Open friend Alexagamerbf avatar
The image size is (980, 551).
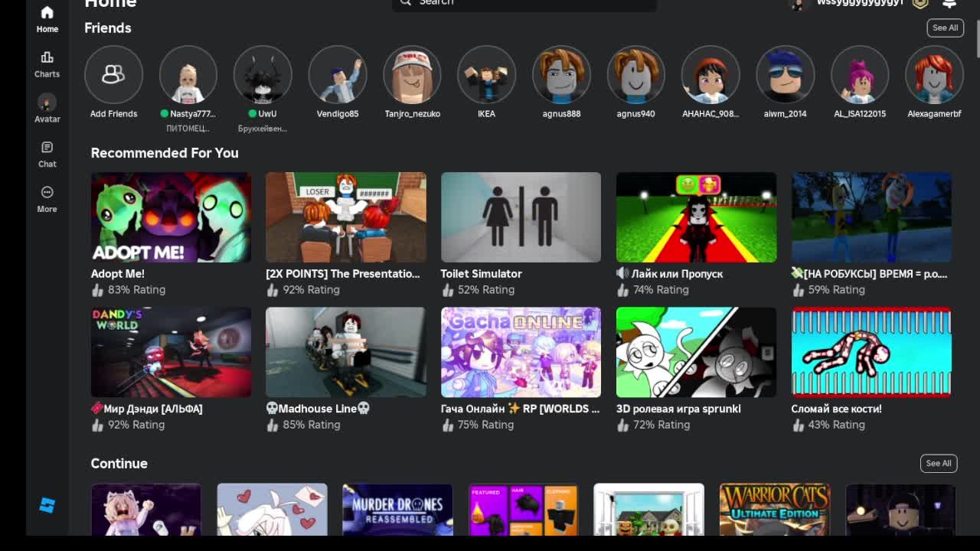[x=934, y=74]
